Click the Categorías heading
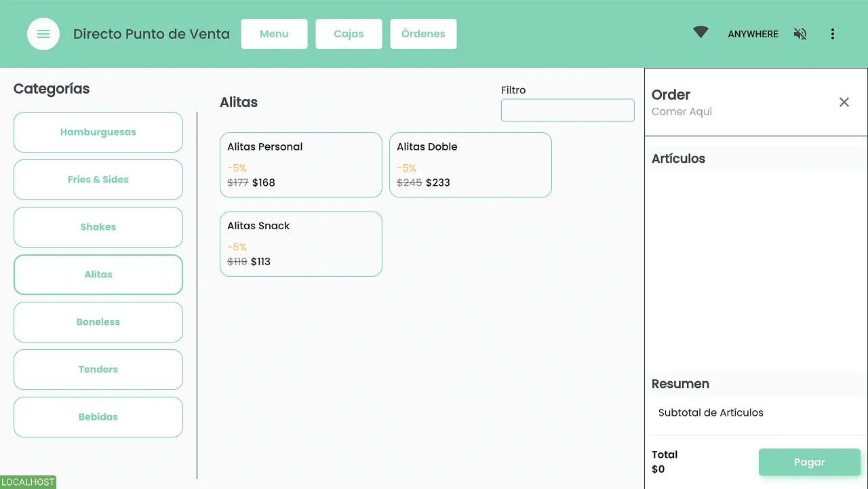Screen dimensions: 868x489 tap(52, 89)
